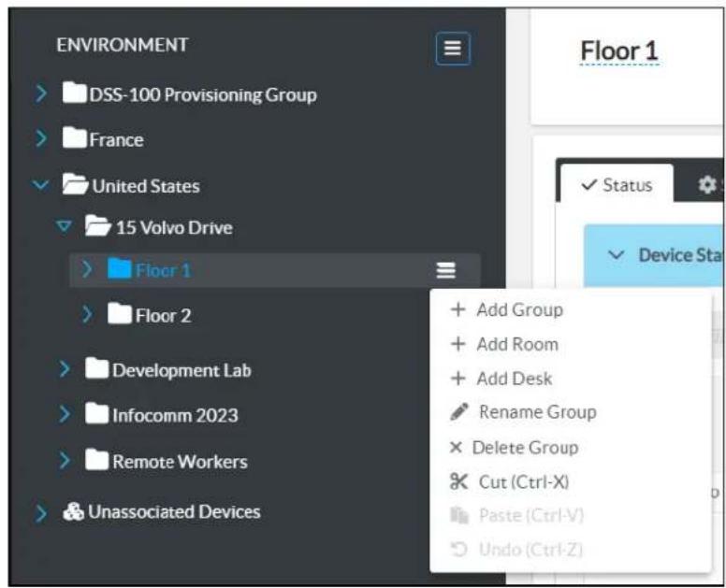The width and height of the screenshot is (726, 588).
Task: Click the ENVIRONMENT panel heading
Action: [x=123, y=45]
